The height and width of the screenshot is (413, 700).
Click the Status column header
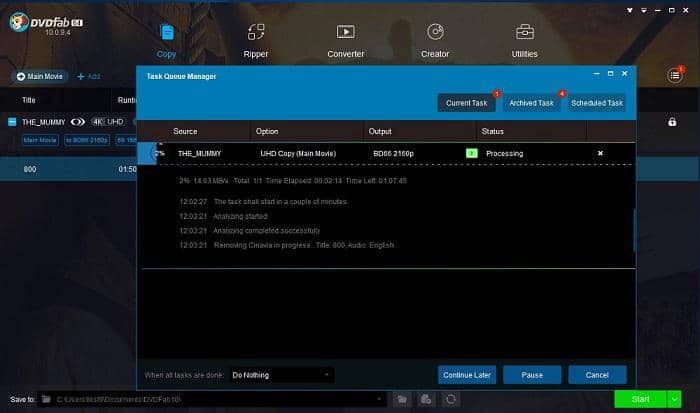coord(492,131)
